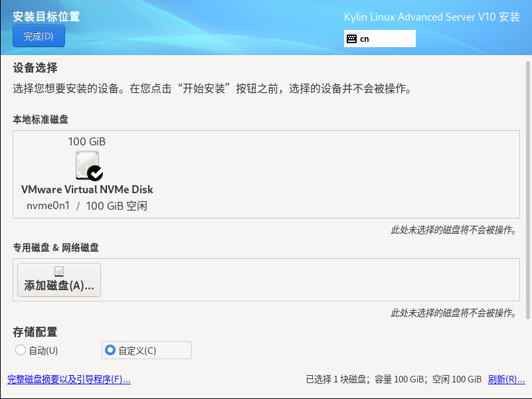Click the 完成(D) done button
Viewport: 532px width, 399px height.
[39, 36]
